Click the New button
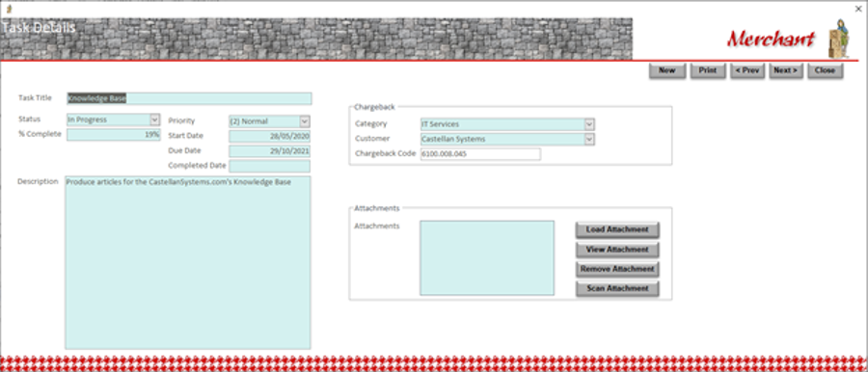Image resolution: width=868 pixels, height=372 pixels. click(x=667, y=70)
